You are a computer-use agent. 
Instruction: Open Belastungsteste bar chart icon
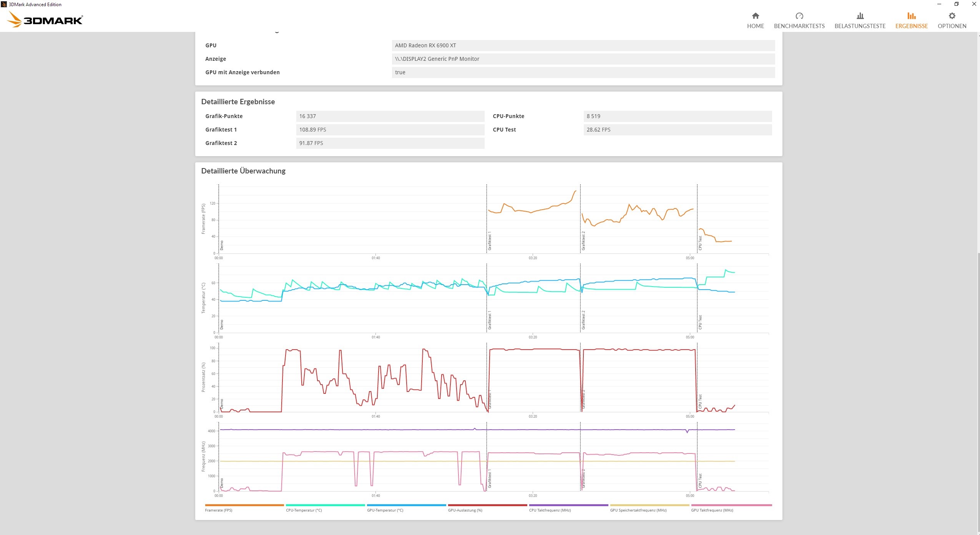[x=860, y=16]
